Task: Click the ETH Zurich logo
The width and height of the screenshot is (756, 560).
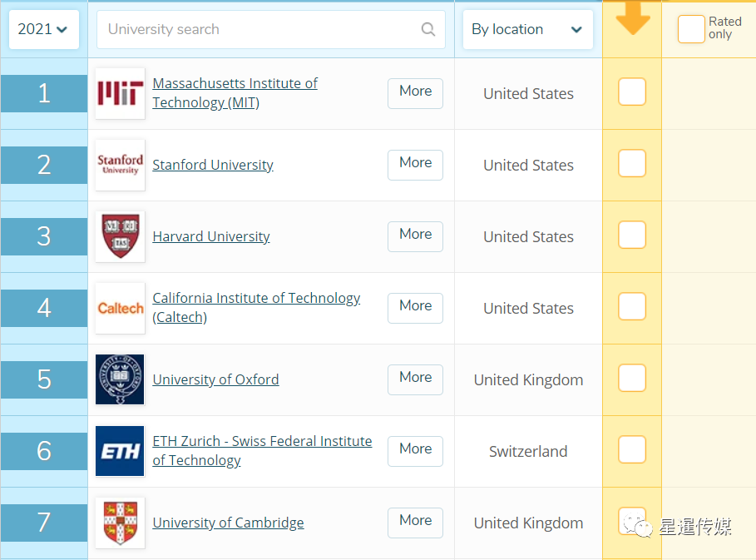Action: point(120,451)
